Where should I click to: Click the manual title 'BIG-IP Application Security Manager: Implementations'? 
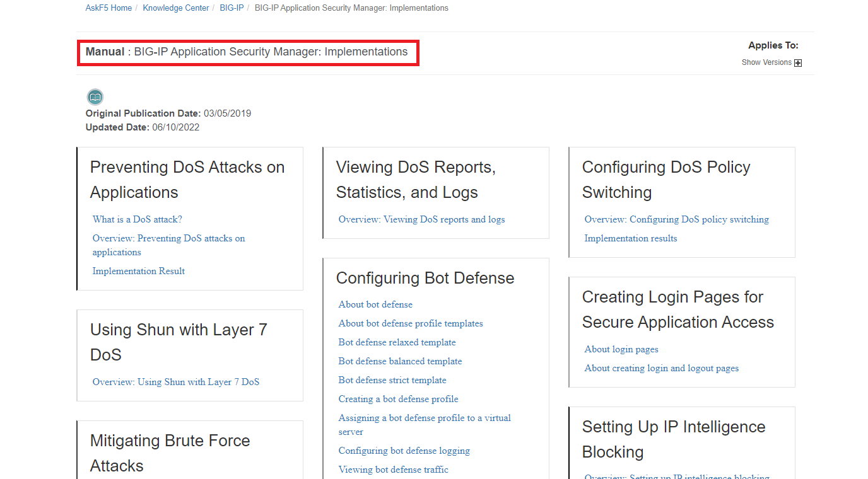[x=271, y=52]
